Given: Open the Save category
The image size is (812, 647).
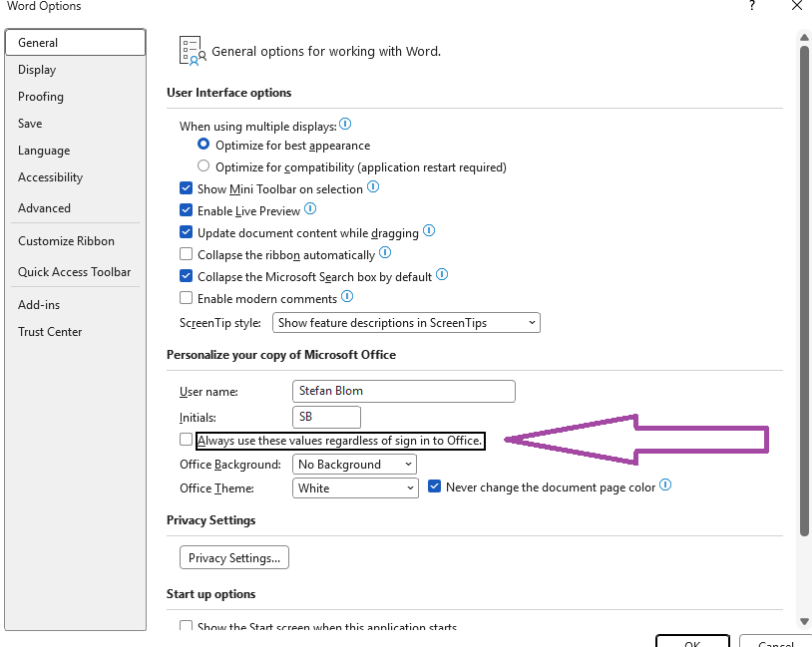Looking at the screenshot, I should pyautogui.click(x=76, y=124).
